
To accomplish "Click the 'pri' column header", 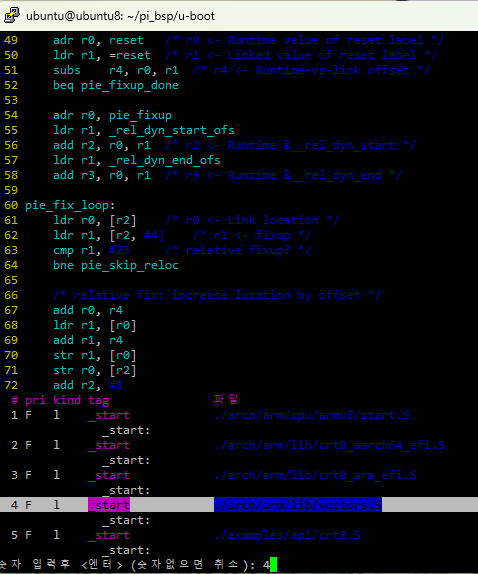I will [x=36, y=400].
